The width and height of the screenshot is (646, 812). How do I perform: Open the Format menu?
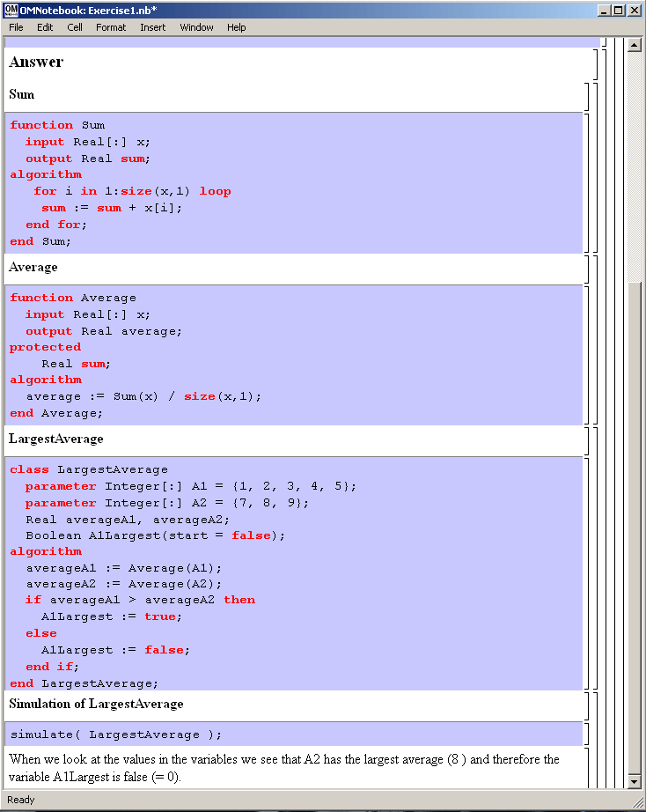111,27
